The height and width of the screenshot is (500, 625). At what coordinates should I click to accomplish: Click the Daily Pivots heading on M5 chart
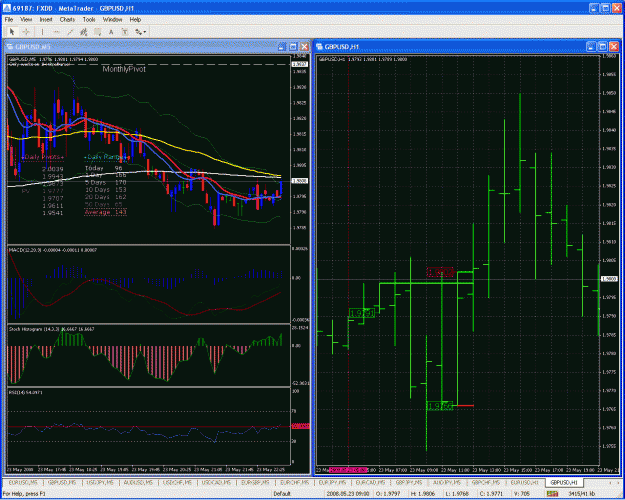(43, 157)
